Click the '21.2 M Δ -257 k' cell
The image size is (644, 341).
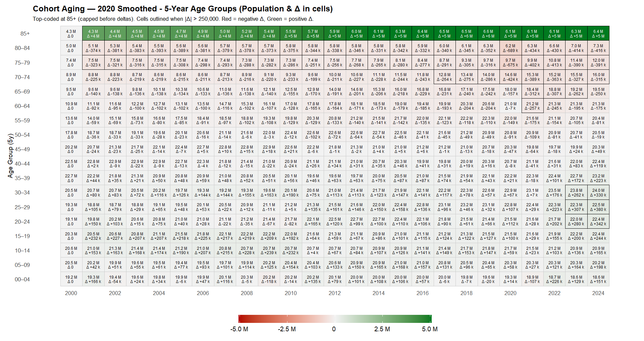532,106
